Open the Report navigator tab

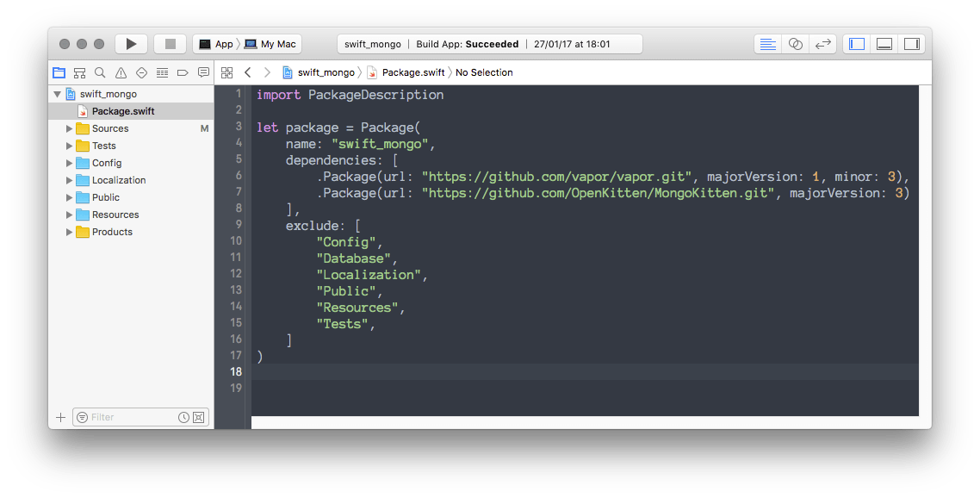(x=203, y=72)
